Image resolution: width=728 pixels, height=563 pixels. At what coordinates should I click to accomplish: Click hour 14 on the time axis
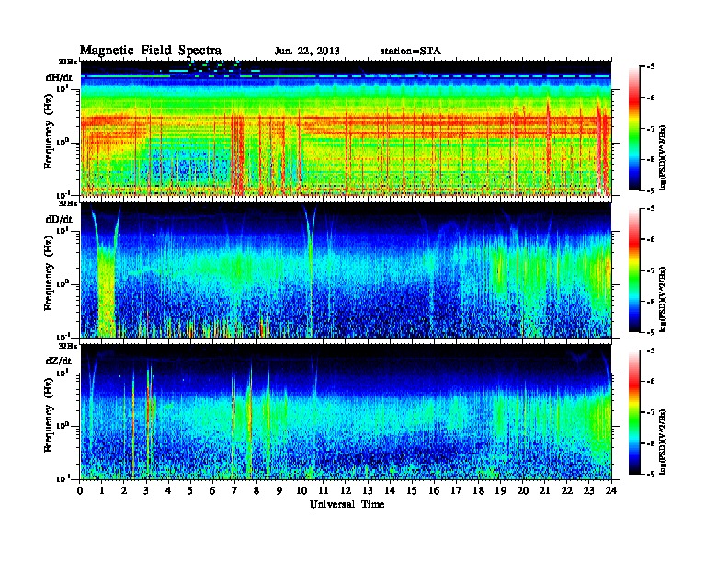(390, 490)
